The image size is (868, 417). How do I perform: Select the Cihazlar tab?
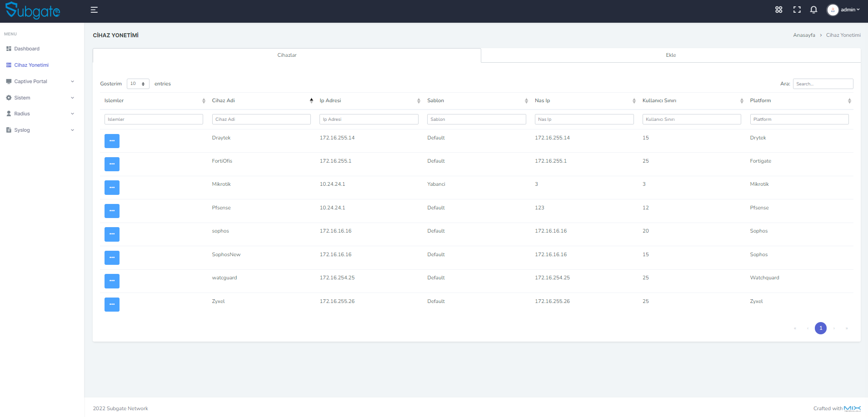point(287,55)
